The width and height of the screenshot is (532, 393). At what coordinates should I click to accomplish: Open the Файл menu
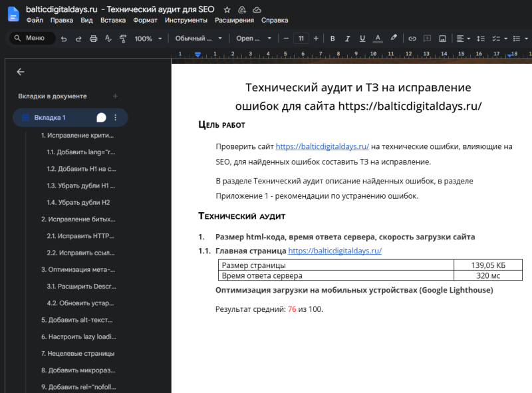35,21
